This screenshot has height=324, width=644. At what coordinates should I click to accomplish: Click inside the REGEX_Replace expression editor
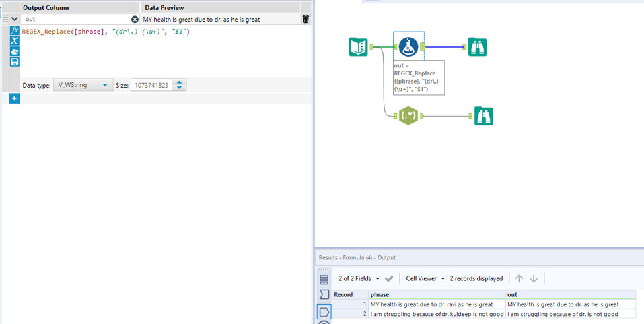click(x=164, y=51)
